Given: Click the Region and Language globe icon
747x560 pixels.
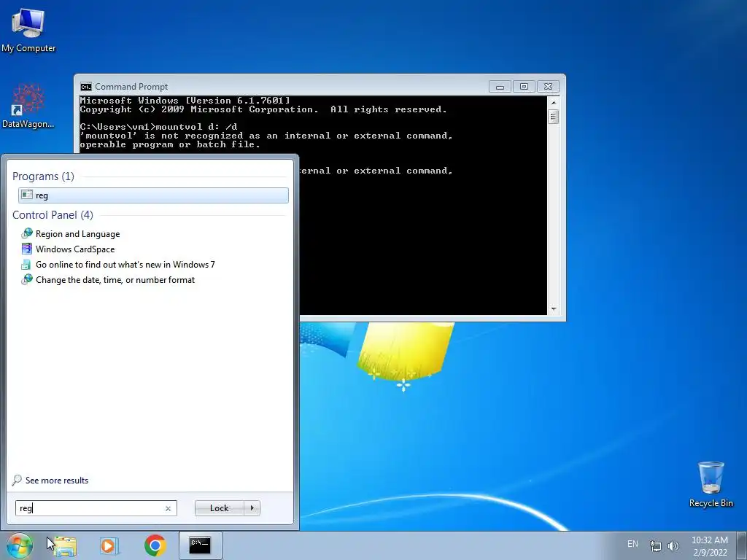Looking at the screenshot, I should [x=27, y=233].
